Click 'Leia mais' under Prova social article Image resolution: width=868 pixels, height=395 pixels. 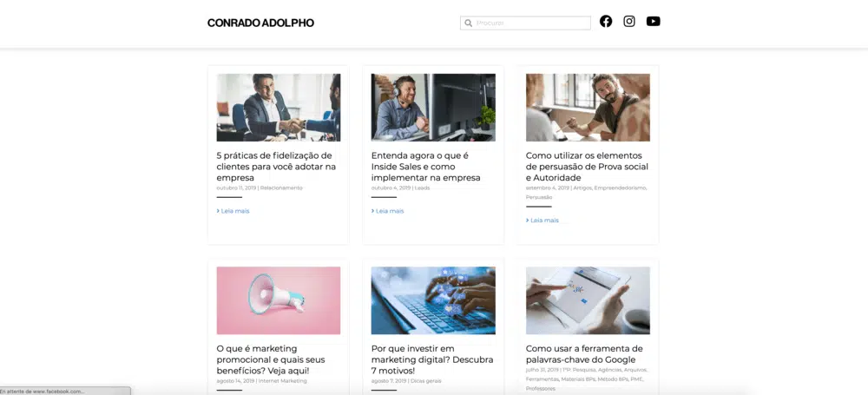click(542, 221)
